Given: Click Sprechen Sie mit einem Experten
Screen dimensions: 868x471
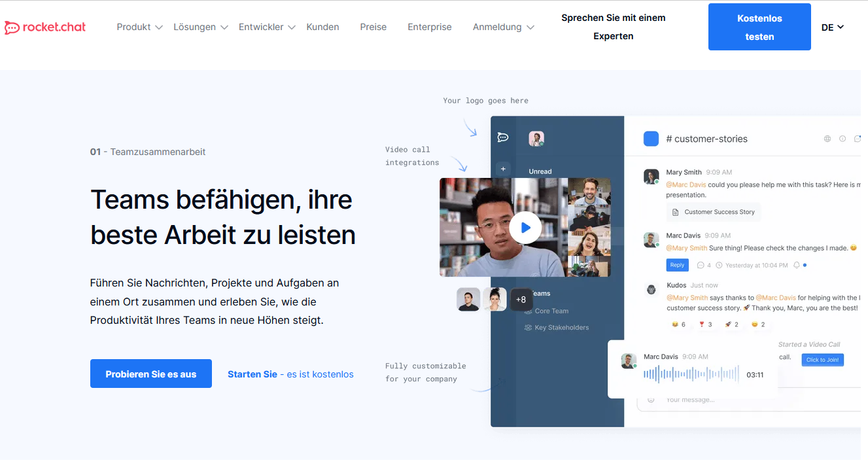Looking at the screenshot, I should pyautogui.click(x=613, y=27).
